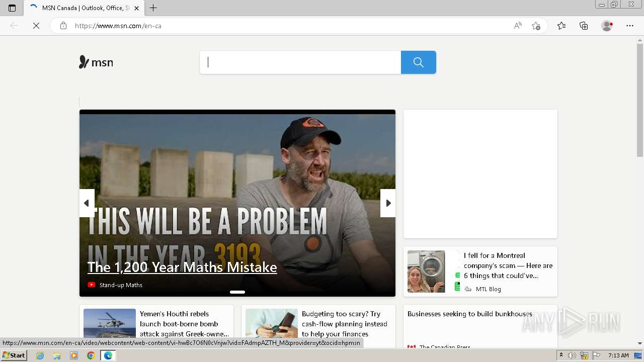Stop loading the page
The height and width of the screenshot is (362, 644).
(x=36, y=26)
